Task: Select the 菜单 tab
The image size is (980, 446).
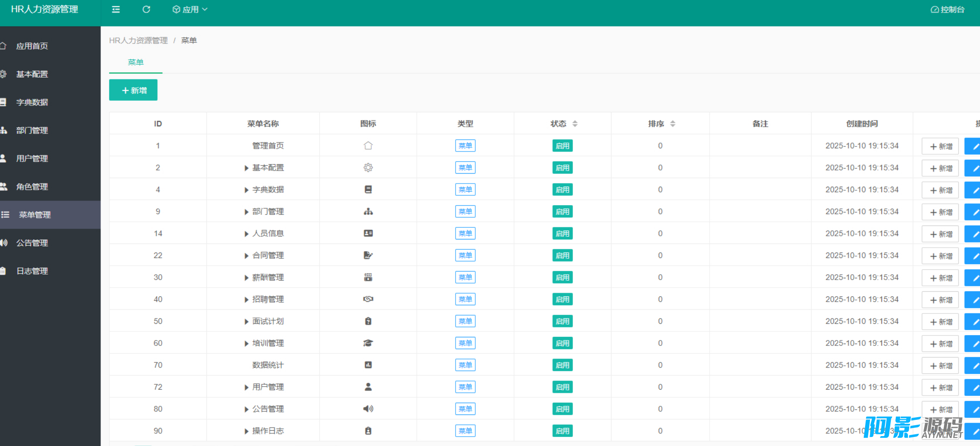Action: [136, 62]
